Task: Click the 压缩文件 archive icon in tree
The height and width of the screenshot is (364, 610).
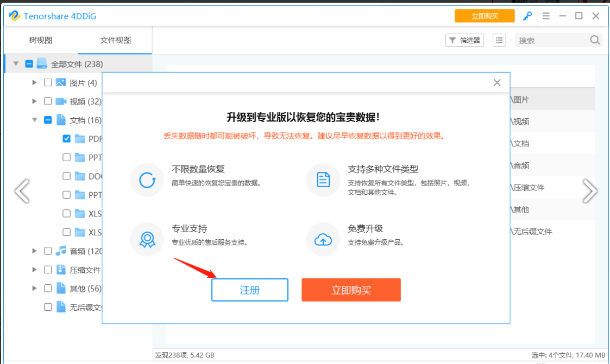Action: click(61, 269)
